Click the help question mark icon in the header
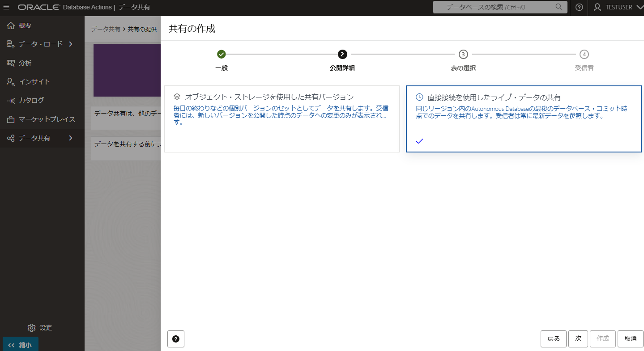Viewport: 644px width, 351px height. tap(579, 7)
